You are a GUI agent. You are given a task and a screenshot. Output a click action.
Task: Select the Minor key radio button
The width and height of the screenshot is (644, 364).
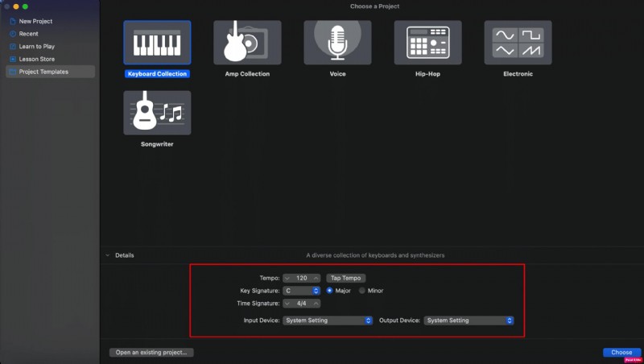[361, 291]
